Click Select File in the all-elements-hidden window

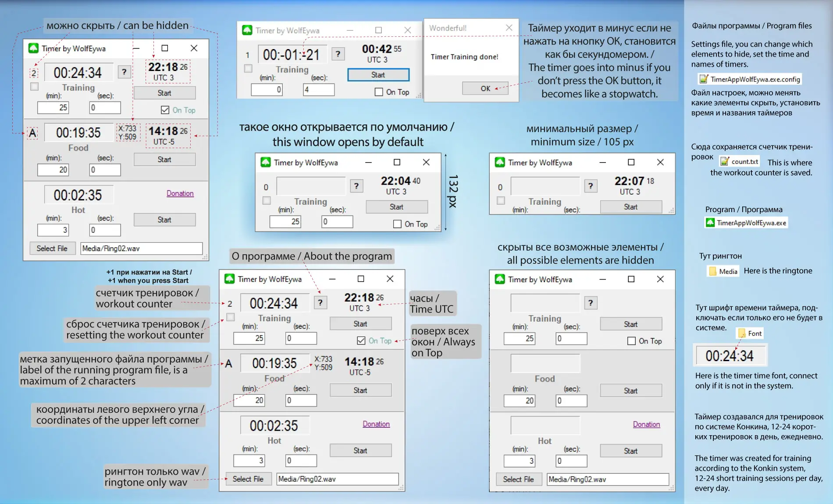[519, 479]
